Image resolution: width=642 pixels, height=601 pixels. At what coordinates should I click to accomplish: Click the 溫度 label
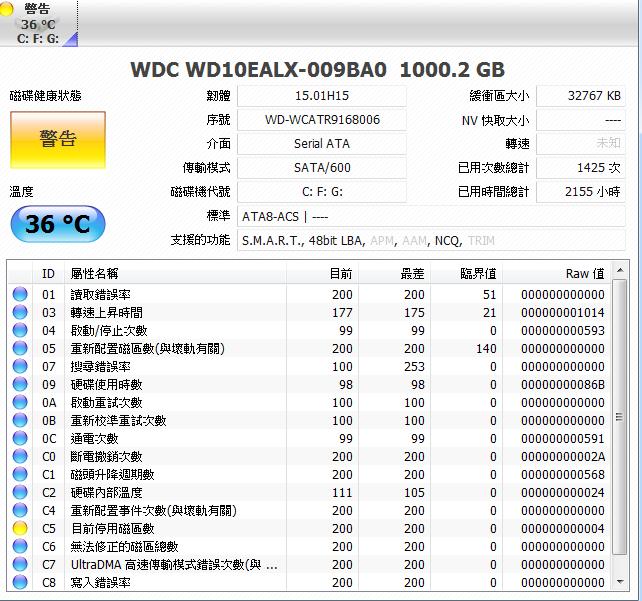click(x=22, y=192)
